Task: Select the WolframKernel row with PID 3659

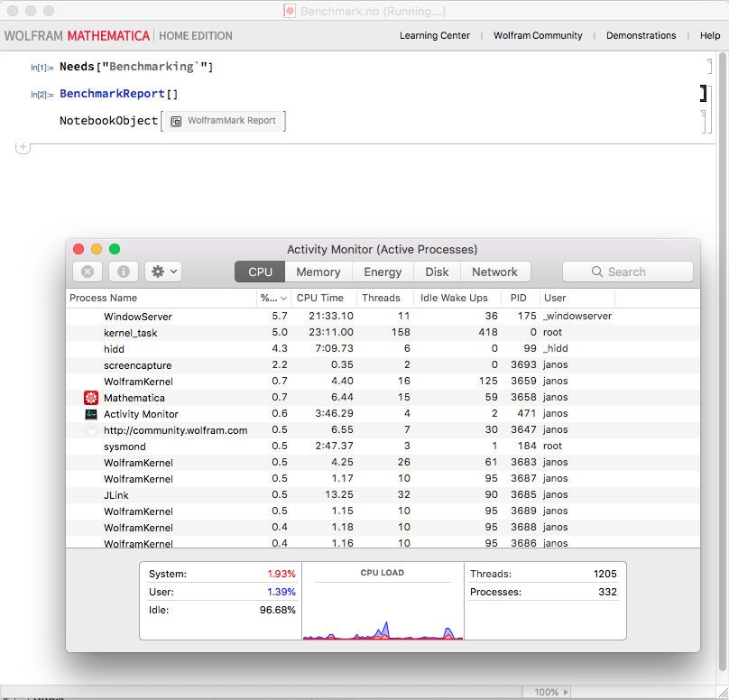Action: pyautogui.click(x=383, y=382)
